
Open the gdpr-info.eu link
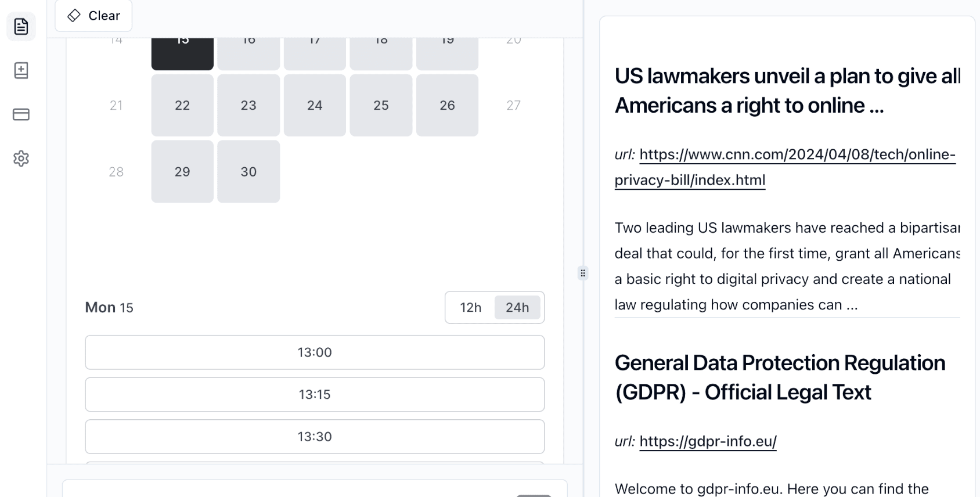[x=708, y=441]
